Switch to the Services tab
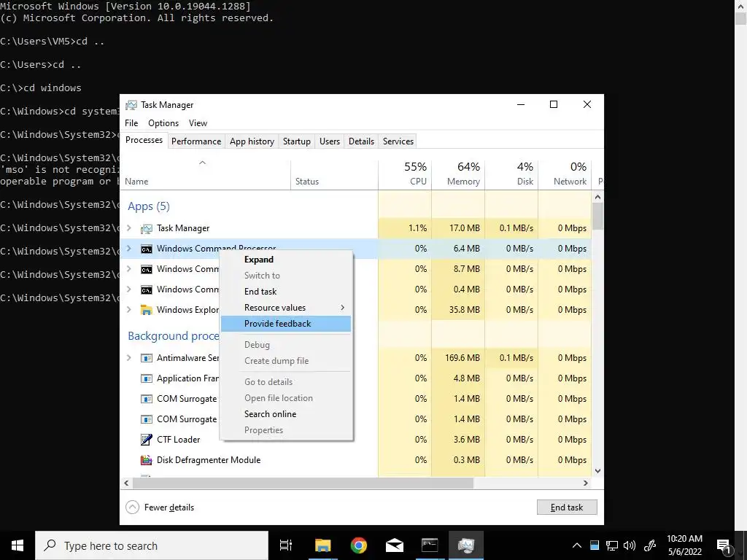 (398, 141)
